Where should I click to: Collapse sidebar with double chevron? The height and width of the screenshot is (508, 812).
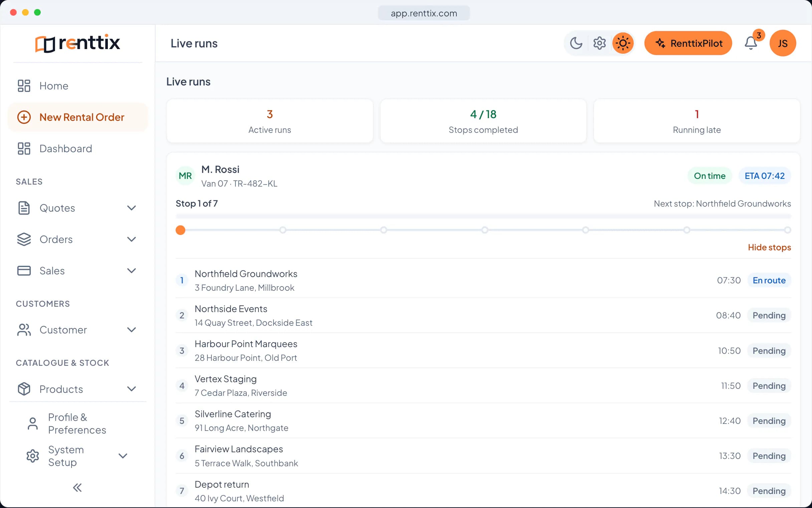77,488
